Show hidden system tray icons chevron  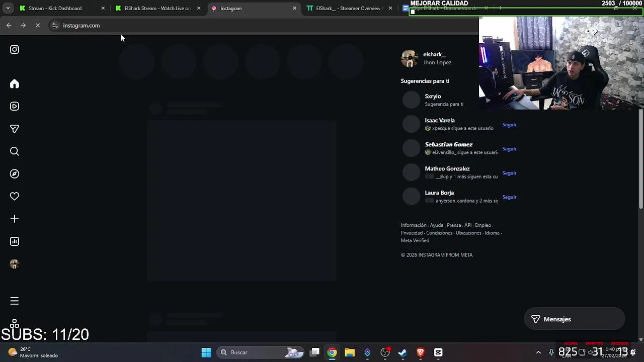click(538, 352)
